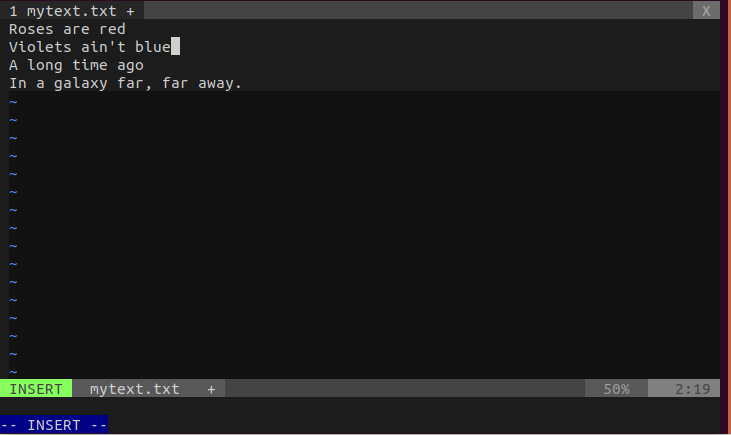This screenshot has height=435, width=731.
Task: Click the block cursor after blue
Action: [175, 47]
